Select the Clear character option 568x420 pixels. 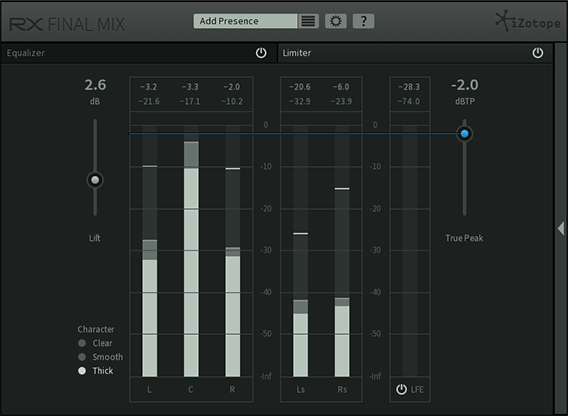[x=95, y=343]
